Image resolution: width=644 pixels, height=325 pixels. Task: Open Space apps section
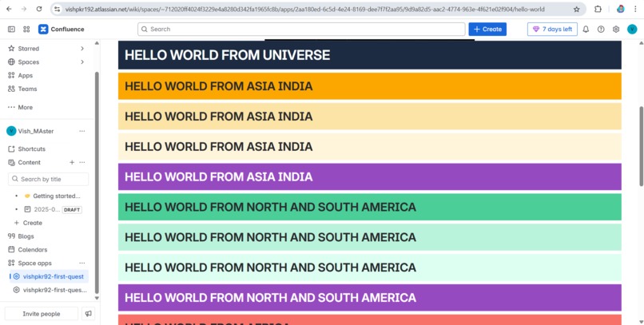[x=34, y=263]
